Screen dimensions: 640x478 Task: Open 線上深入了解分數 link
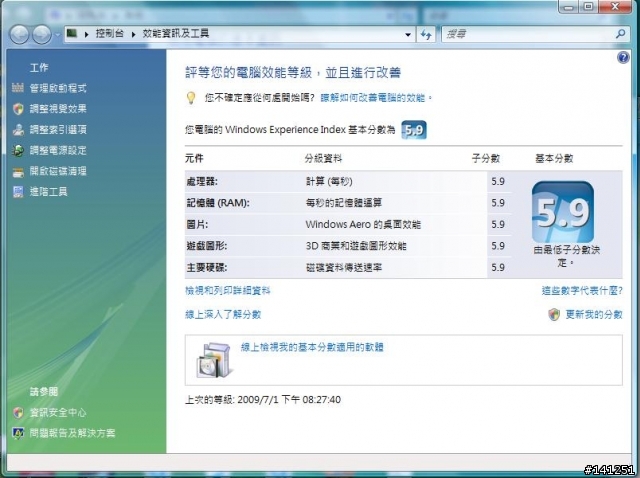(223, 314)
